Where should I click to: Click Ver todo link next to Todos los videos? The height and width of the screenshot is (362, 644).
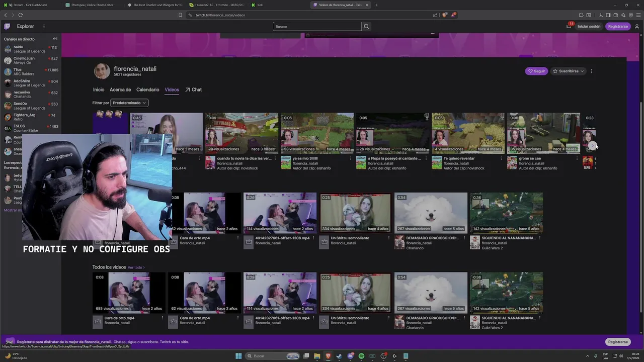tap(136, 267)
